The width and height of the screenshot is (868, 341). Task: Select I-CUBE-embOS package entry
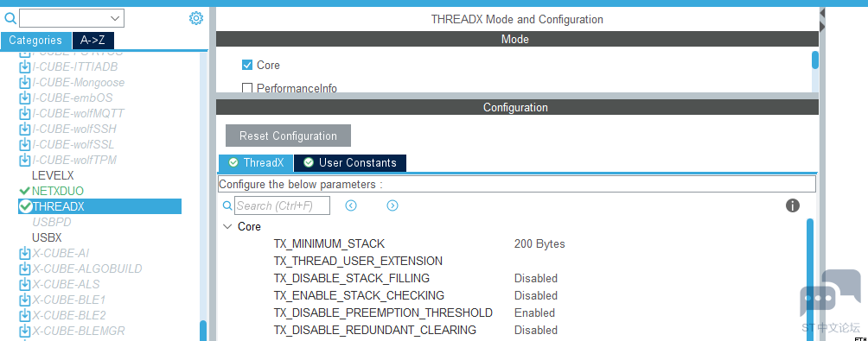click(72, 98)
